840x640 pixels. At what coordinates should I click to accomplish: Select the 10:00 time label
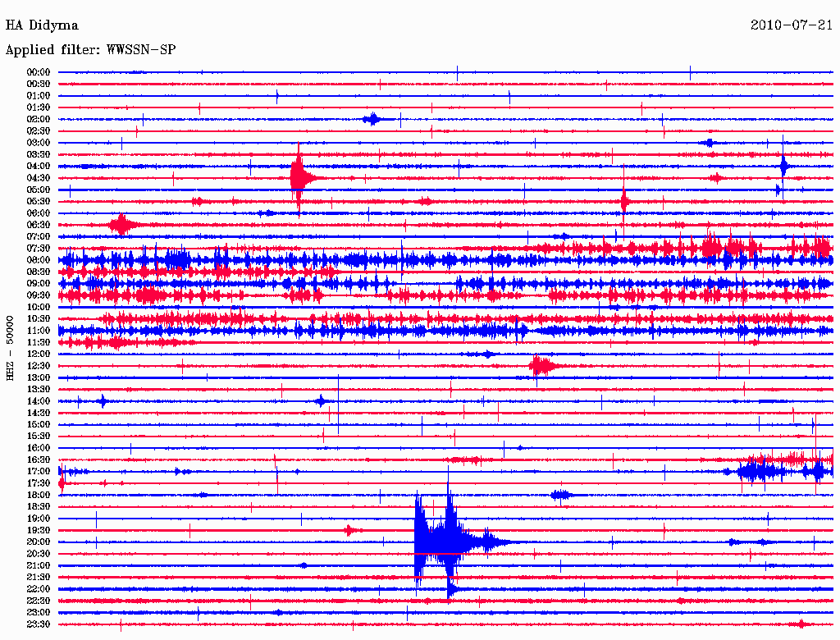point(38,307)
